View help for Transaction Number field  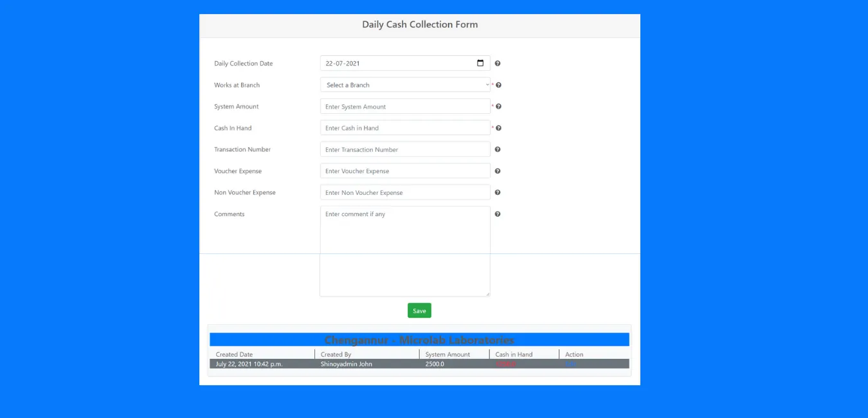[498, 149]
